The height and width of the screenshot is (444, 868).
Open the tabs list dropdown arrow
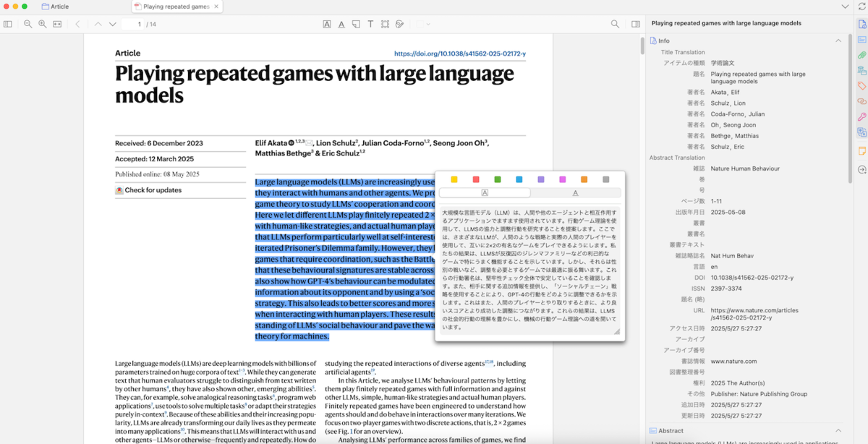(x=845, y=7)
